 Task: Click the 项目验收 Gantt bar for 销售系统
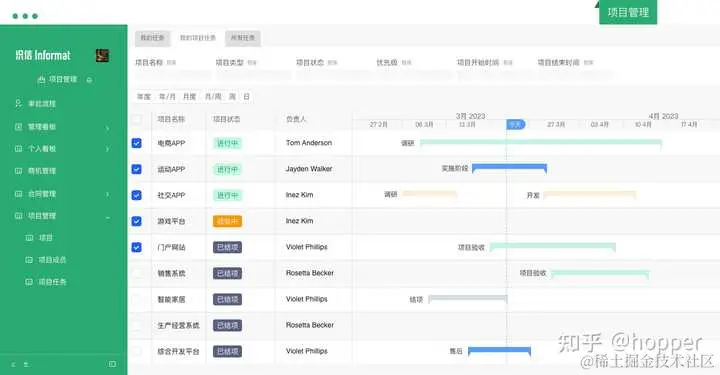coord(600,274)
